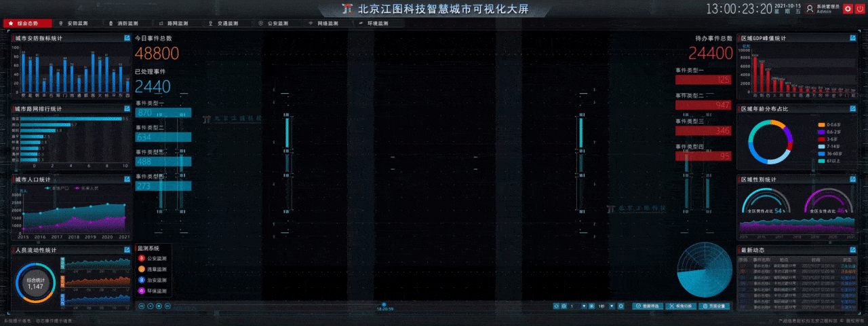Click the 全区男性占比 54% gauge
This screenshot has height=326, width=868.
(x=766, y=202)
